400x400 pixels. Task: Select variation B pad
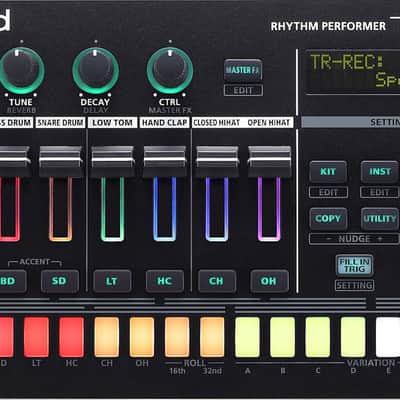tap(283, 337)
